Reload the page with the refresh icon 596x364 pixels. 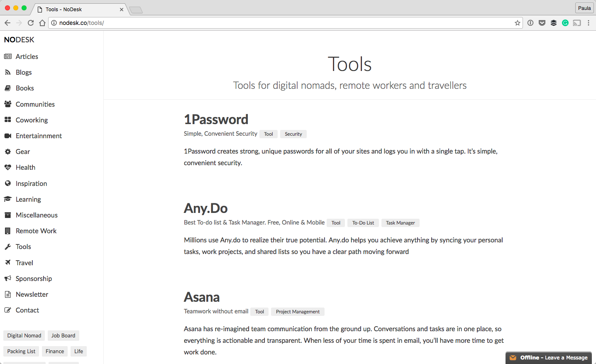(31, 23)
